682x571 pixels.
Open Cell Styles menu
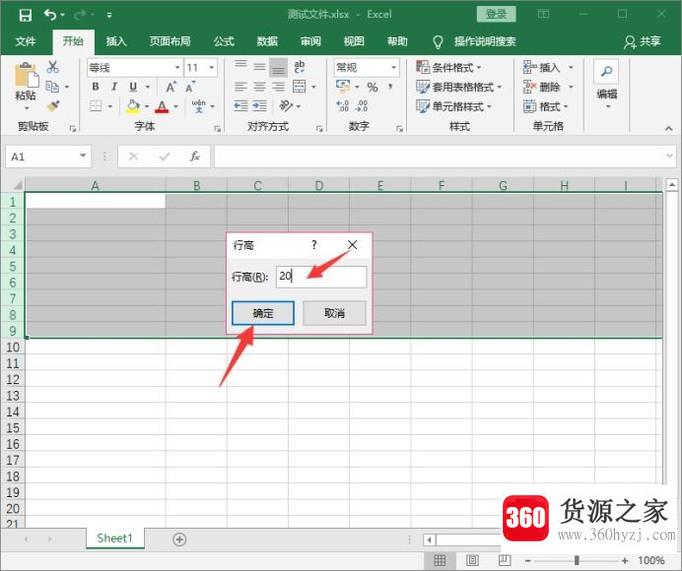click(453, 106)
